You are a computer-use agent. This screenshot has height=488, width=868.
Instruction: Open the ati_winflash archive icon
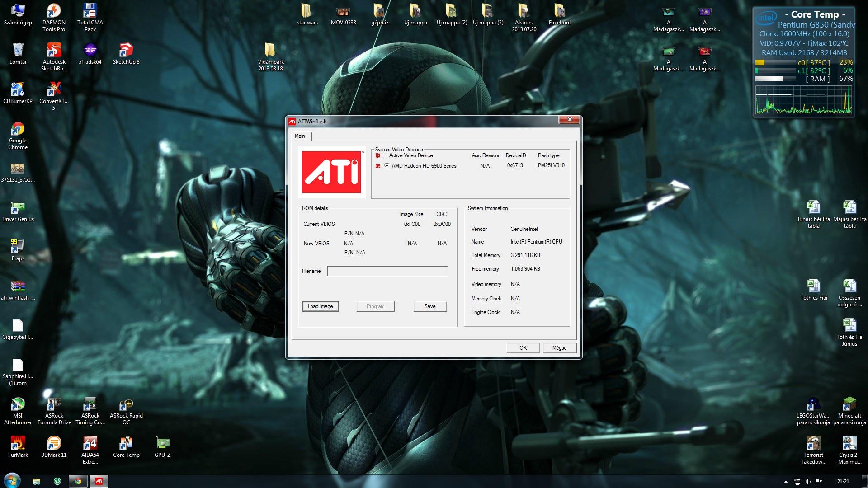point(18,290)
